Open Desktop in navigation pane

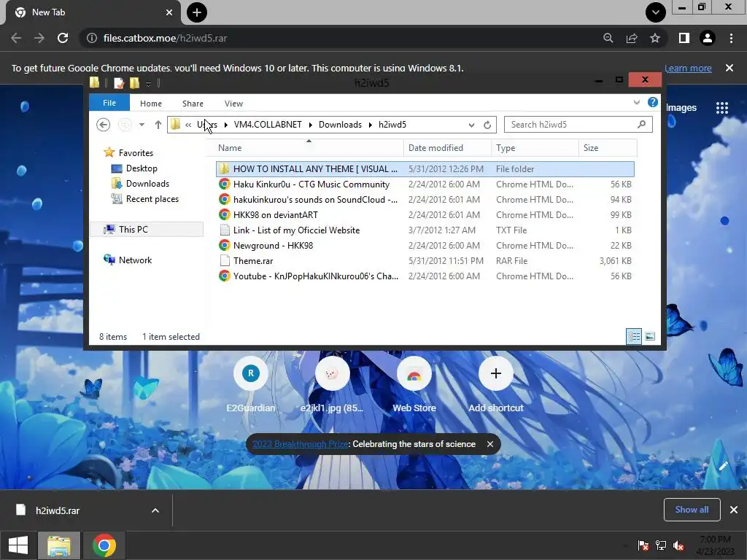tap(134, 168)
